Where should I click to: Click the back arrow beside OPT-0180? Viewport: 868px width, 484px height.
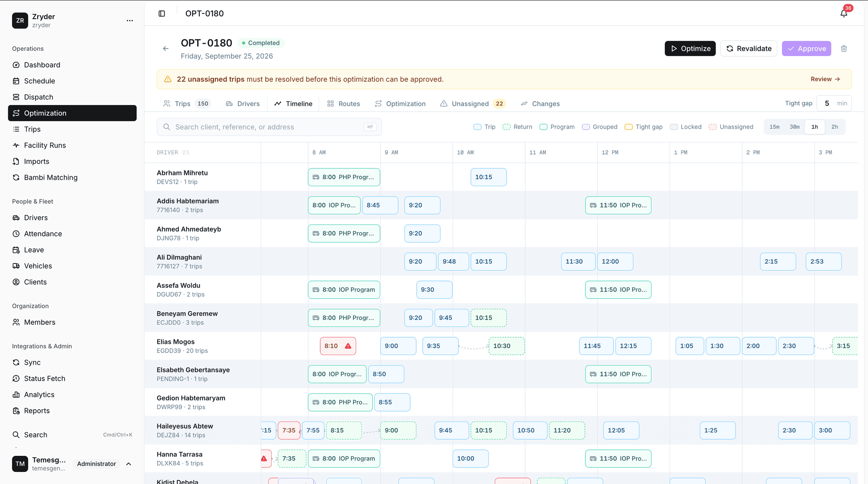[166, 49]
